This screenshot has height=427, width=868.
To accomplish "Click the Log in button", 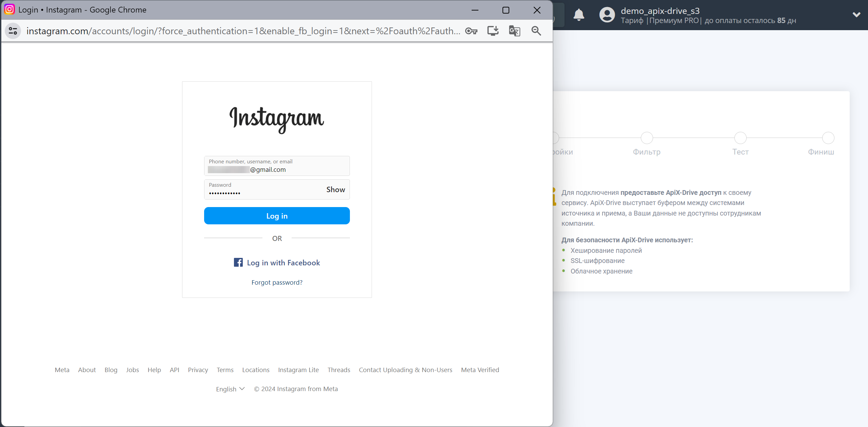I will (277, 216).
